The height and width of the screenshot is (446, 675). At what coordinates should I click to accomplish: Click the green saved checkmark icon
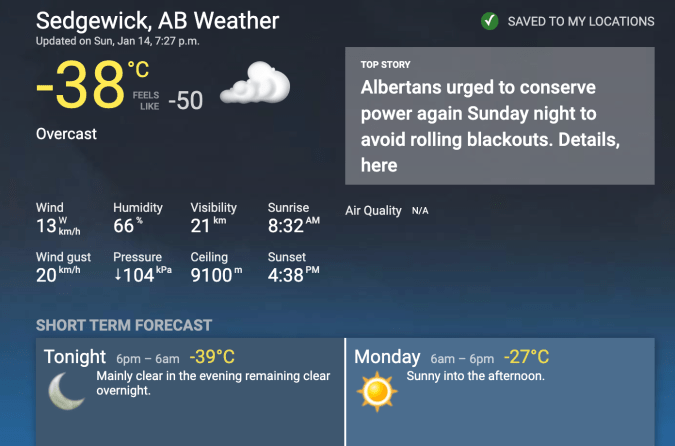(x=489, y=21)
